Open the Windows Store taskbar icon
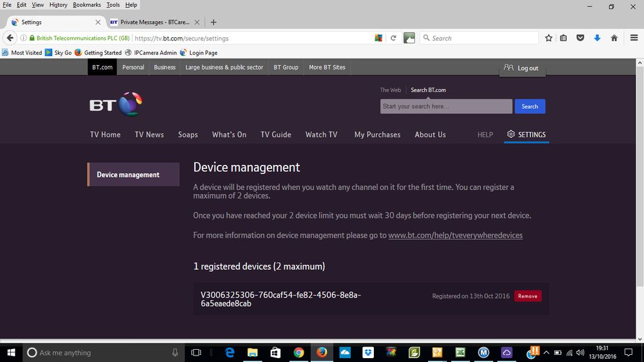644x362 pixels. 275,352
